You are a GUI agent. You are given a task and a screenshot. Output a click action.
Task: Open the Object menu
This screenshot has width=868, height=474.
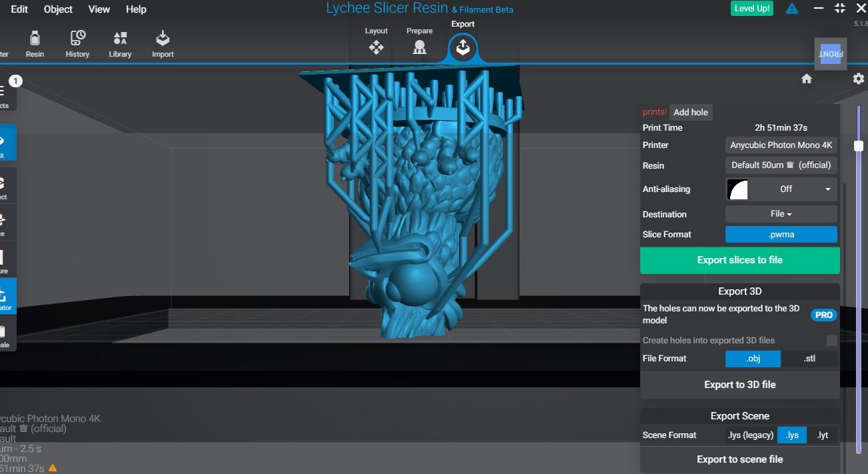[x=59, y=9]
